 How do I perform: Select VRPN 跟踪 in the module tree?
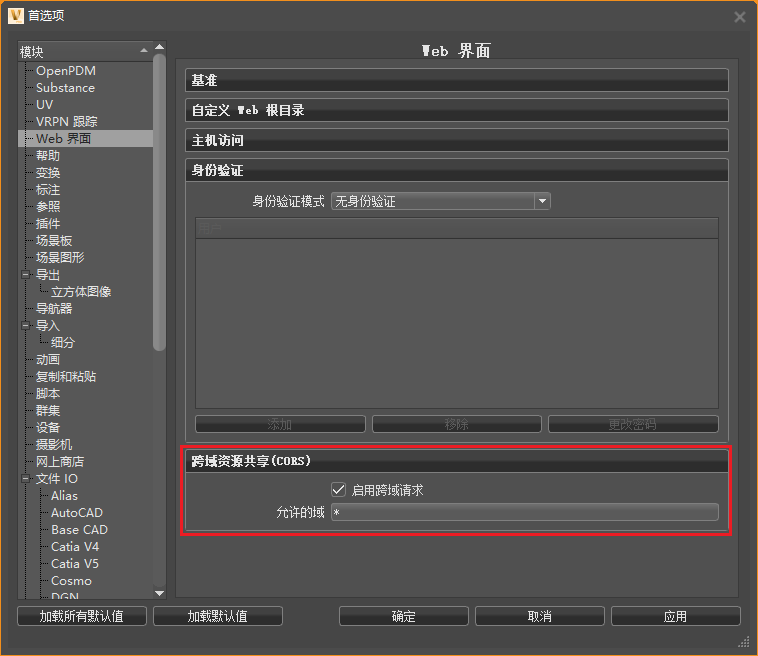click(x=67, y=121)
